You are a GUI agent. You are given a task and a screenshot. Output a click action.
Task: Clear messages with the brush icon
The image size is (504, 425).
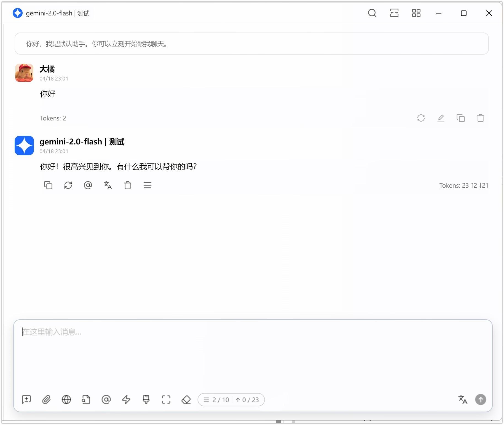click(x=146, y=399)
